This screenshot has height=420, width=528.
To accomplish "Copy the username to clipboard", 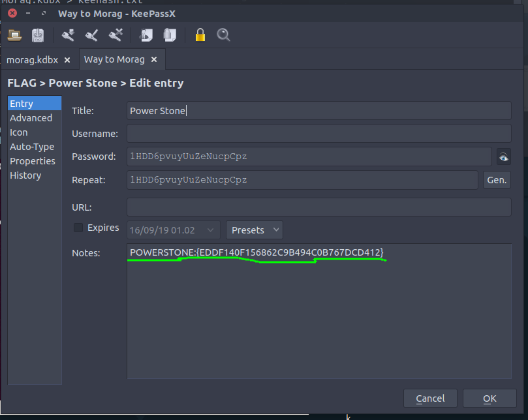I will click(x=146, y=35).
